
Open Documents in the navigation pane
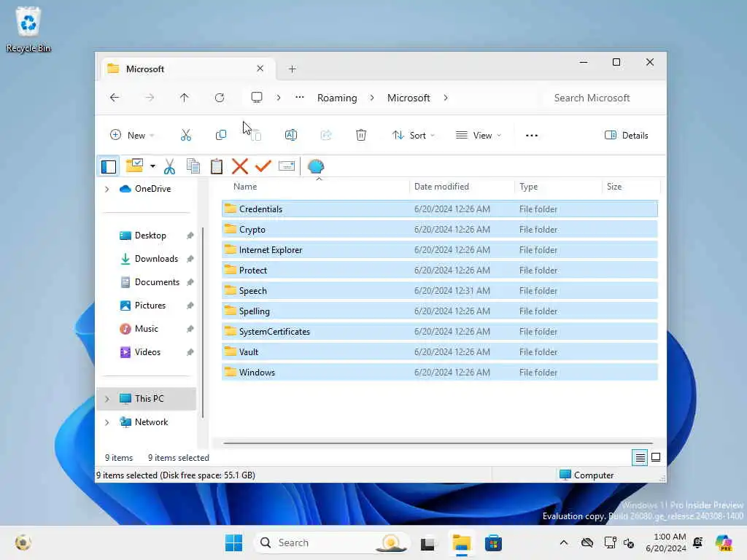[158, 282]
